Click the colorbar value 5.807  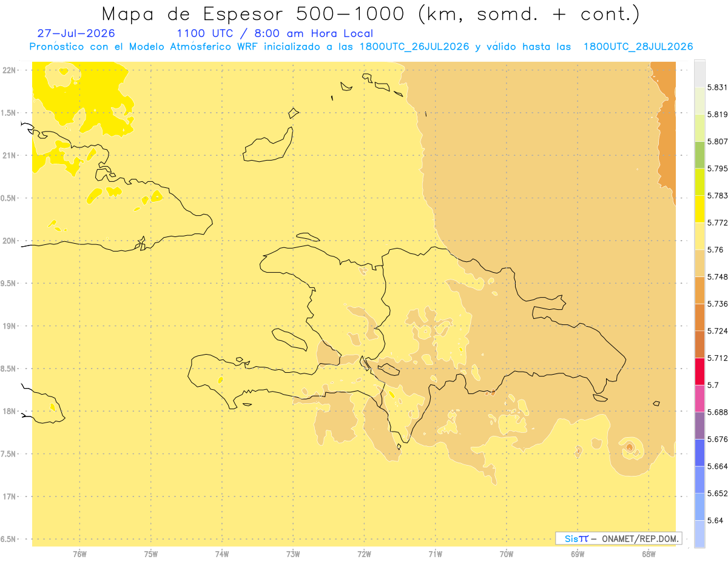[717, 141]
